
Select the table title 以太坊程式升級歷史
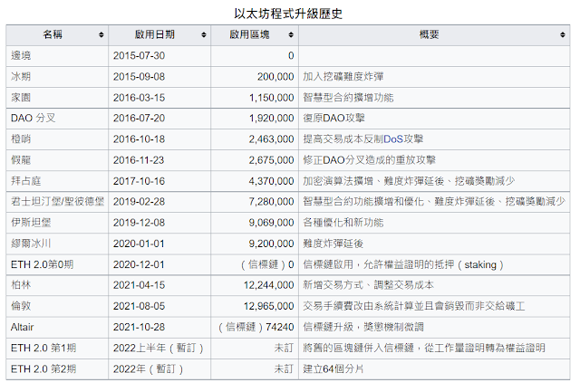coord(288,14)
